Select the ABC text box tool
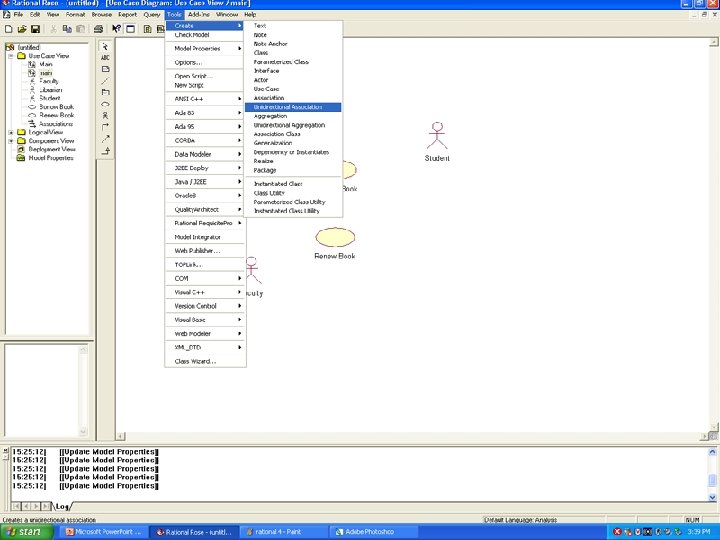This screenshot has height=540, width=720. click(x=105, y=58)
